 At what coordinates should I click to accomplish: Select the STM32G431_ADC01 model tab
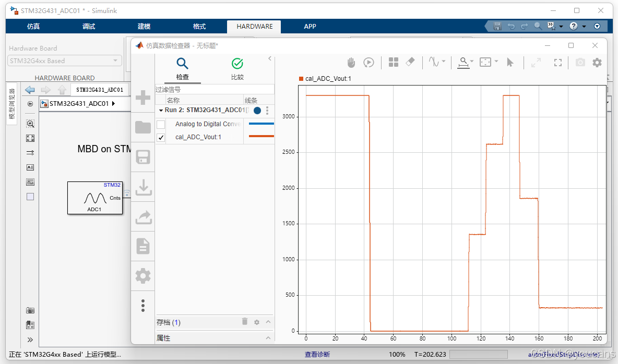coord(100,90)
